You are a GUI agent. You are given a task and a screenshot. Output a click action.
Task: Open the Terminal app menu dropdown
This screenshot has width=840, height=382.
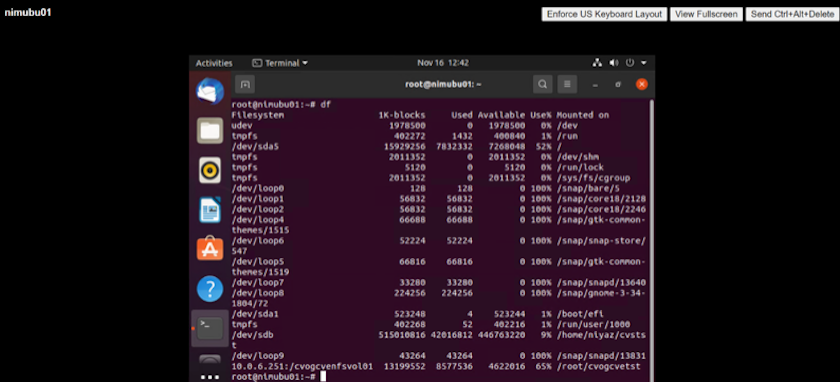pos(280,63)
